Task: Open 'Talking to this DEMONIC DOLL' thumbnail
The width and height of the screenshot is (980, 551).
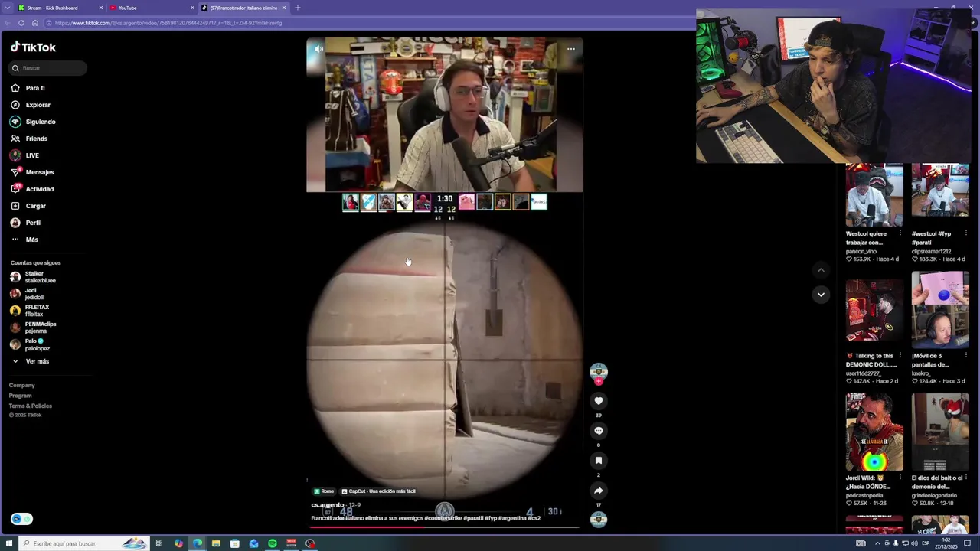Action: (x=874, y=310)
